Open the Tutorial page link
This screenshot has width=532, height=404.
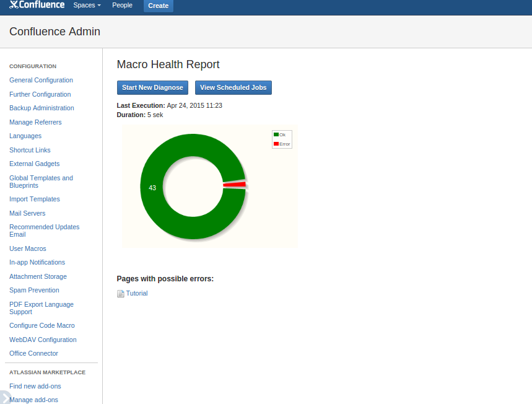tap(137, 293)
